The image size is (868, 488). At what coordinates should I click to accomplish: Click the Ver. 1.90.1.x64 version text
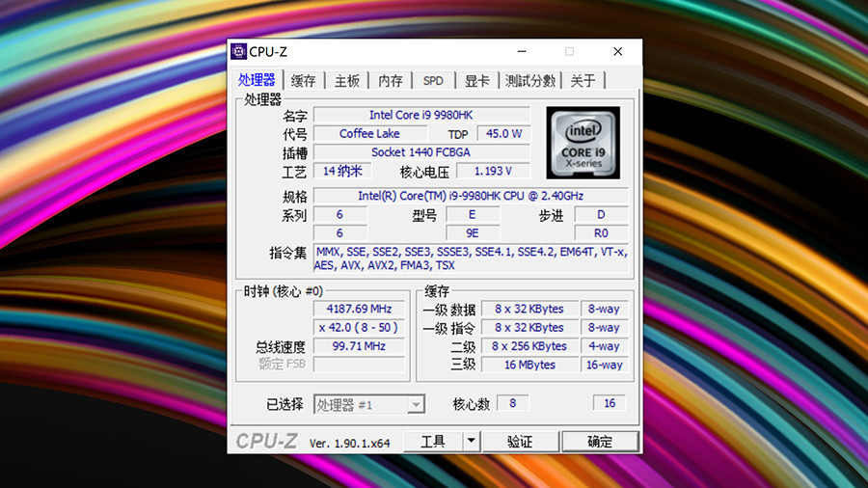[350, 444]
